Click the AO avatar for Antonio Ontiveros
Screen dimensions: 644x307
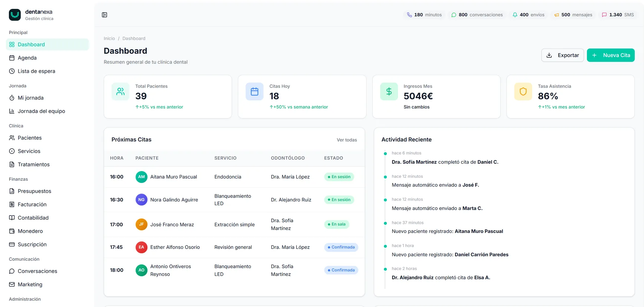142,270
